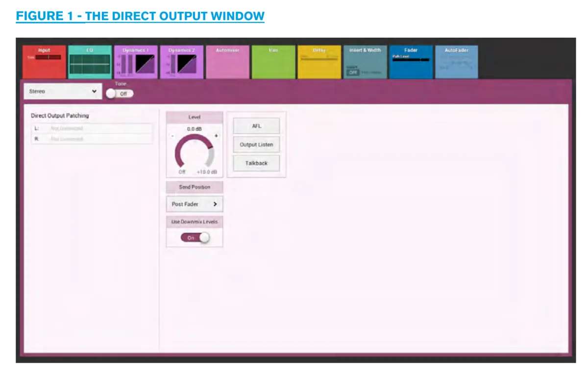
Task: Click the Level rotary knob
Action: click(195, 152)
